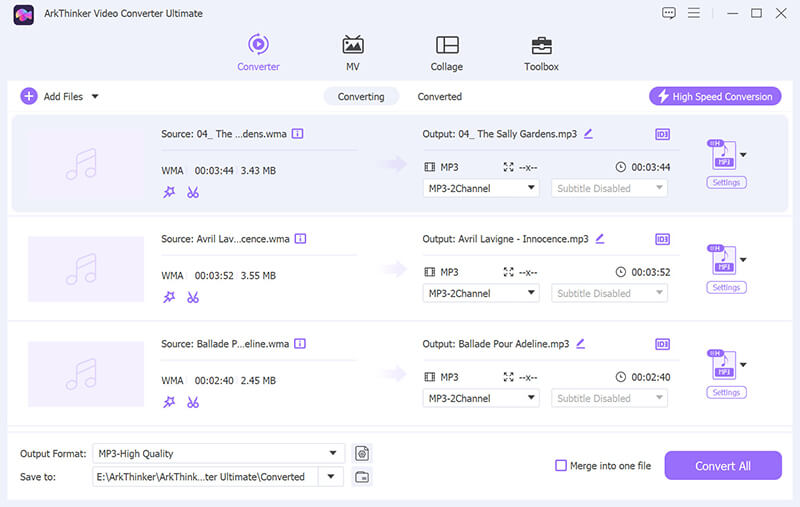Open Subtitle Disabled dropdown for The Sally Gardens
Image resolution: width=800 pixels, height=507 pixels.
[609, 188]
